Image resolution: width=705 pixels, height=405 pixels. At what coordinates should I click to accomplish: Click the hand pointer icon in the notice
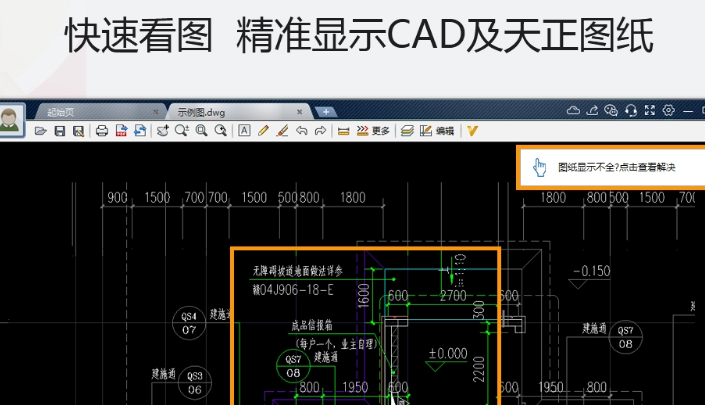click(x=540, y=167)
